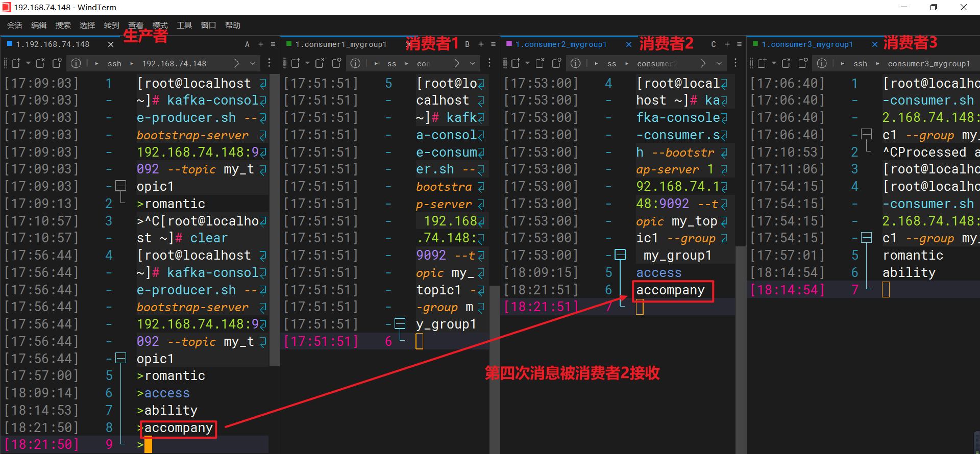Show session info icon in consumer1 pane
The height and width of the screenshot is (454, 980).
coord(355,63)
